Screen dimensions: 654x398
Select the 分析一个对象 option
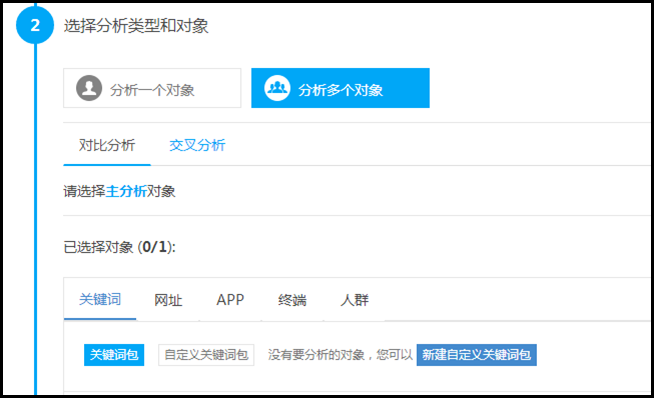coord(152,88)
